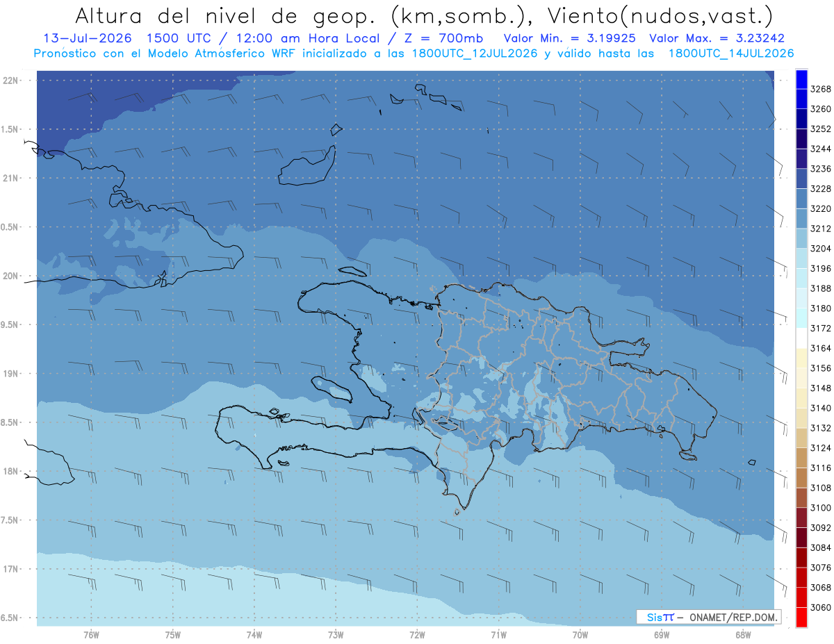This screenshot has width=834, height=644.
Task: Click the 'SisTT - ONAMET/REP.DOM.' credit label
Action: (708, 617)
